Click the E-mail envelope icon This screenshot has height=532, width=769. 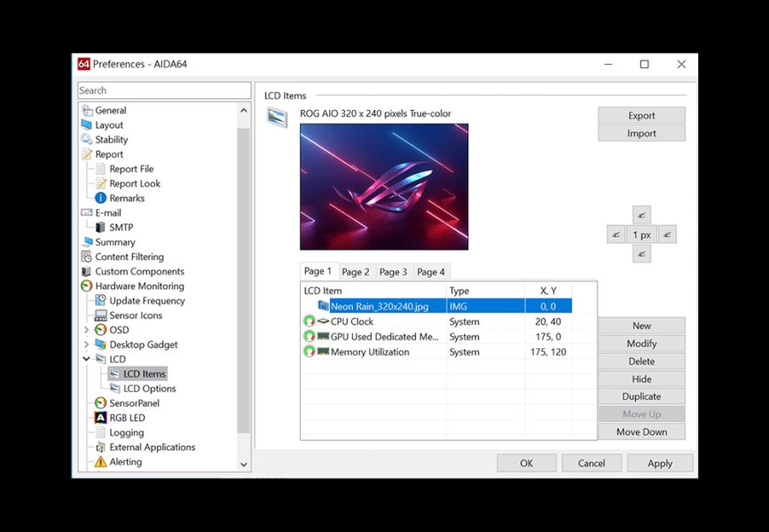pos(87,213)
